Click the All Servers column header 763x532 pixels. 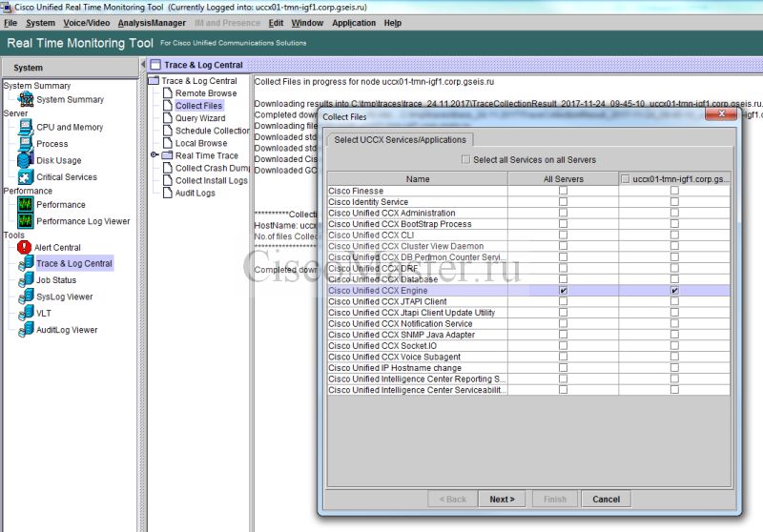563,179
